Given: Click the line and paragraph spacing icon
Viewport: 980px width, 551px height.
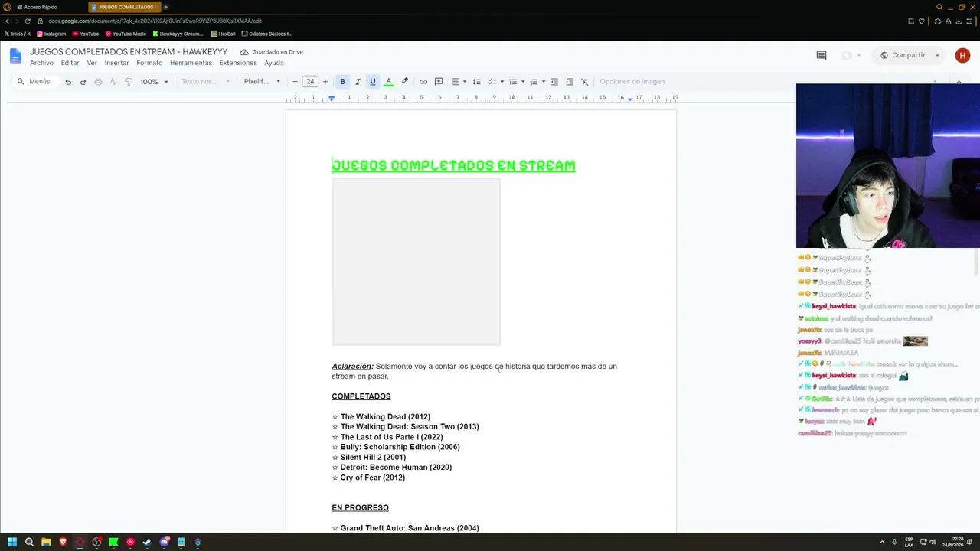Looking at the screenshot, I should [x=476, y=82].
